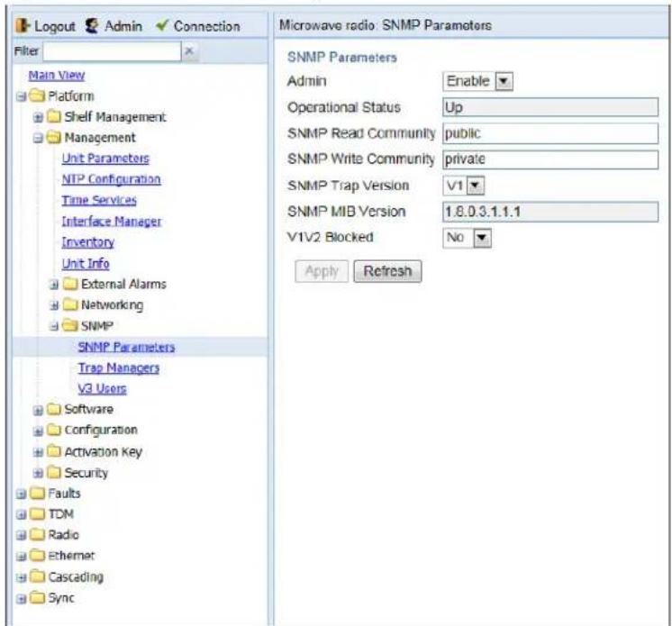Click the Activation Key folder icon
Viewport: 672px width, 626px height.
click(x=54, y=451)
